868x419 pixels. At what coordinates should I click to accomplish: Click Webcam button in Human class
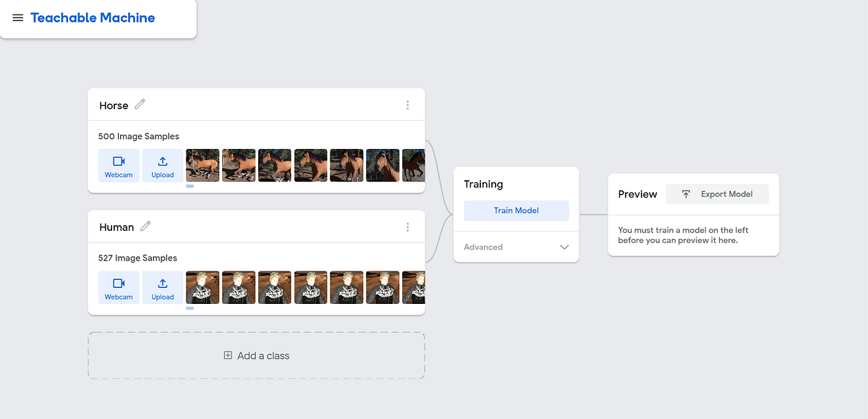[x=119, y=287]
